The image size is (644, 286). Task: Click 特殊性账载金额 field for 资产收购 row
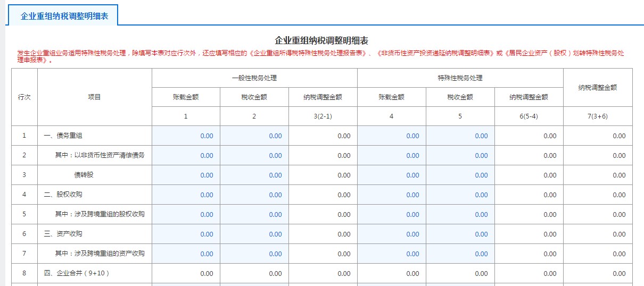(x=392, y=234)
